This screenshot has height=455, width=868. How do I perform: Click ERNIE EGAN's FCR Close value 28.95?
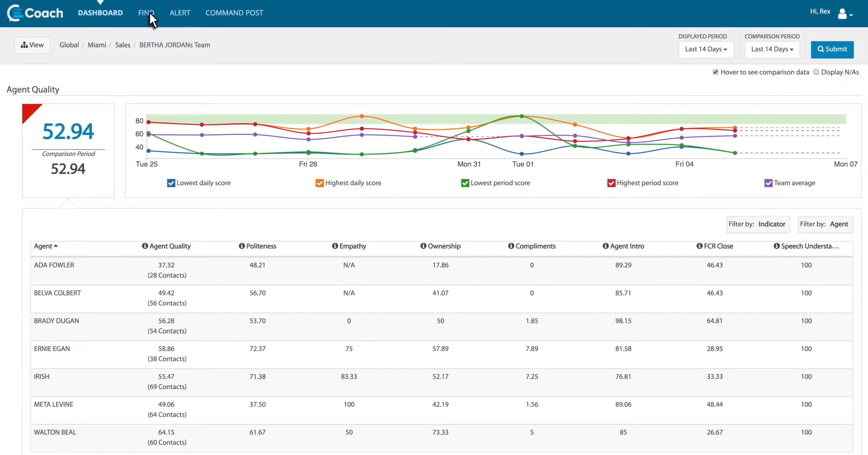tap(715, 349)
